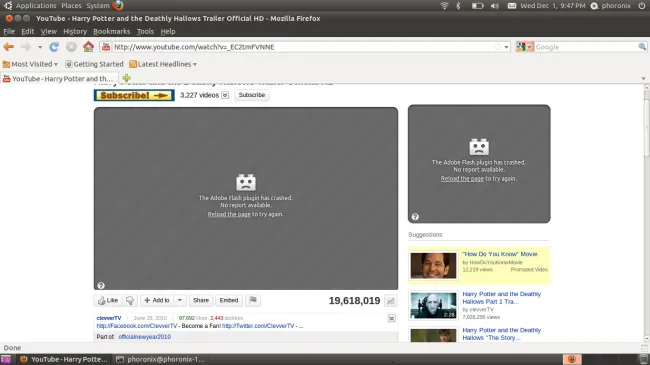This screenshot has height=365, width=650.
Task: Click the Embed button
Action: pos(229,300)
